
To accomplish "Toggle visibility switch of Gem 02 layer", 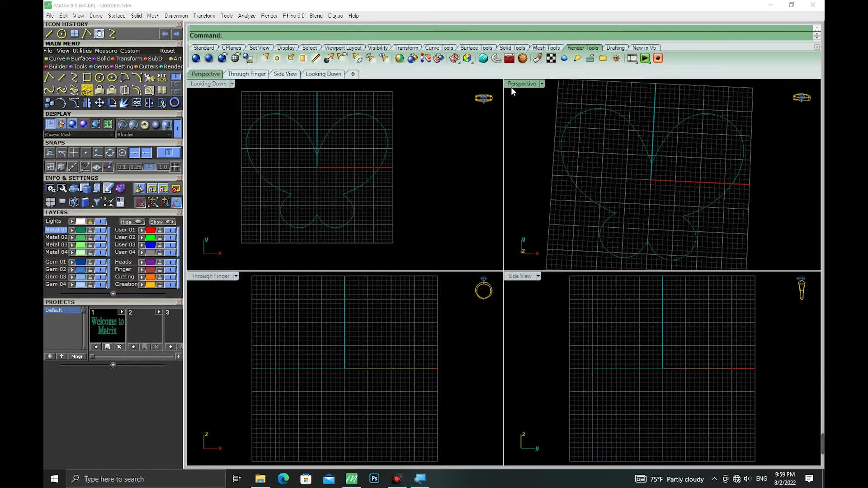I will pos(100,269).
